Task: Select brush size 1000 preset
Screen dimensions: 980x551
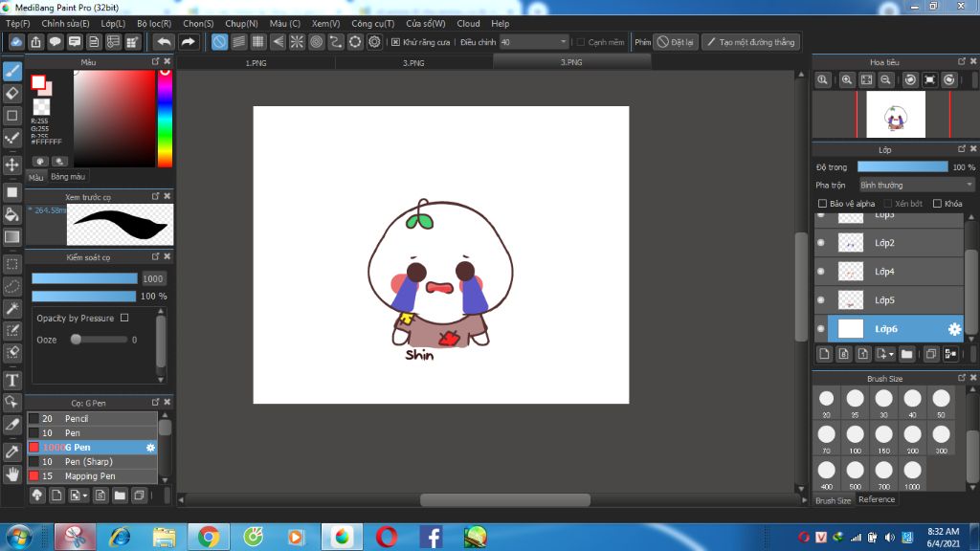Action: tap(912, 474)
